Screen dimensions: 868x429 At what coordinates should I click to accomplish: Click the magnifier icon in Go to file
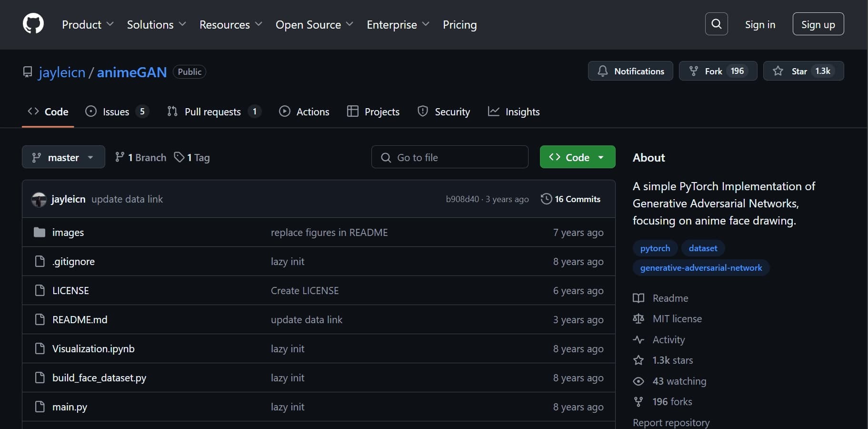point(386,157)
